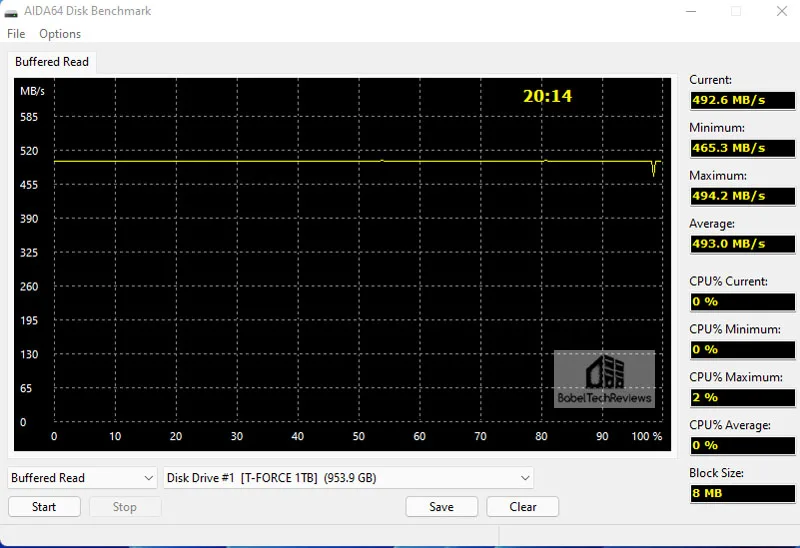This screenshot has width=800, height=548.
Task: Click the dip in the read speed graph line
Action: pos(654,169)
